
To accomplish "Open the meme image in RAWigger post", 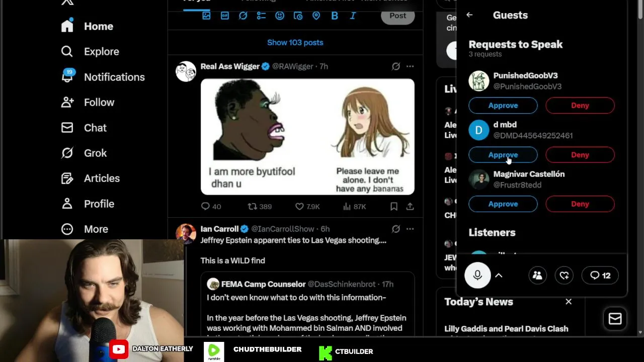I will (x=307, y=136).
